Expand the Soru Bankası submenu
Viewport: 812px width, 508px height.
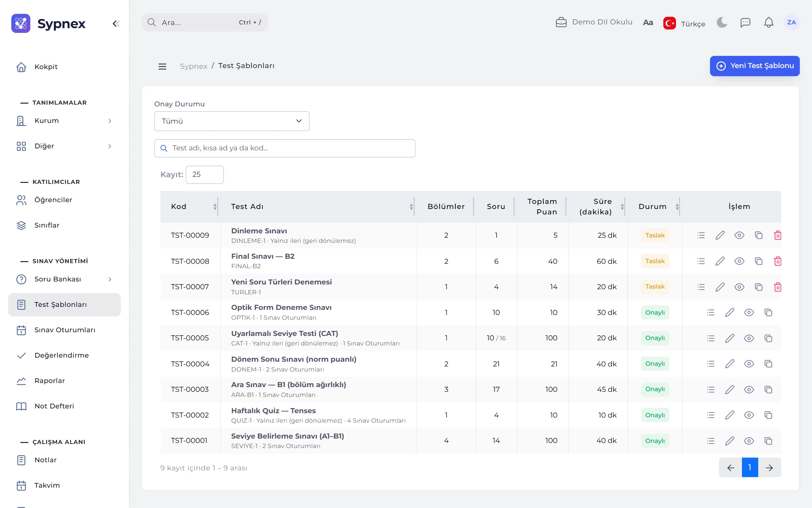(64, 279)
